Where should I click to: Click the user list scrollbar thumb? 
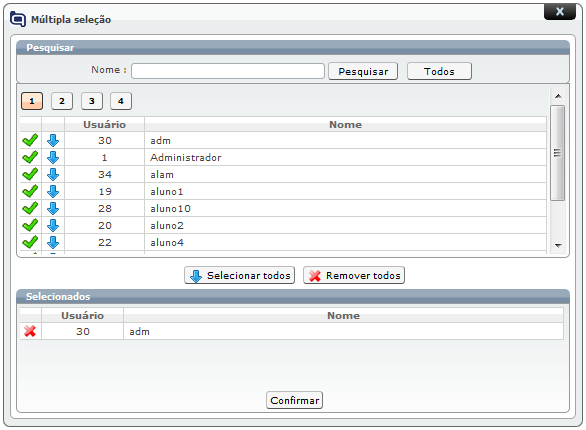[x=558, y=153]
